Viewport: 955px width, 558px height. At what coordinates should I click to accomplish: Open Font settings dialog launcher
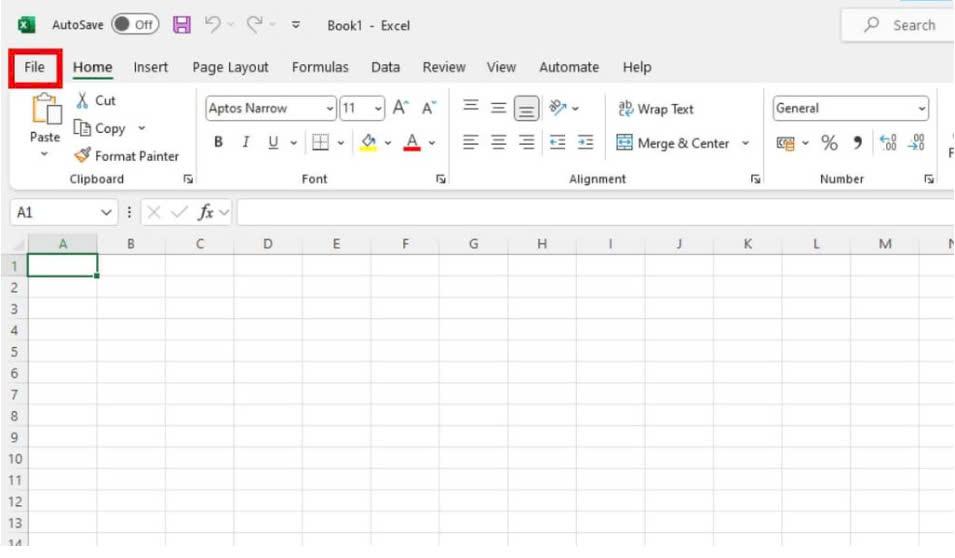pos(440,179)
